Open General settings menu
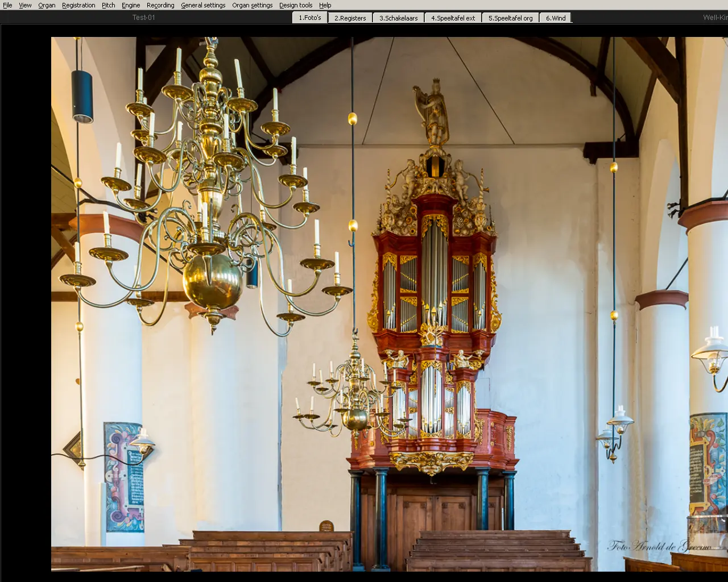Screen dimensions: 728x582 tap(203, 5)
